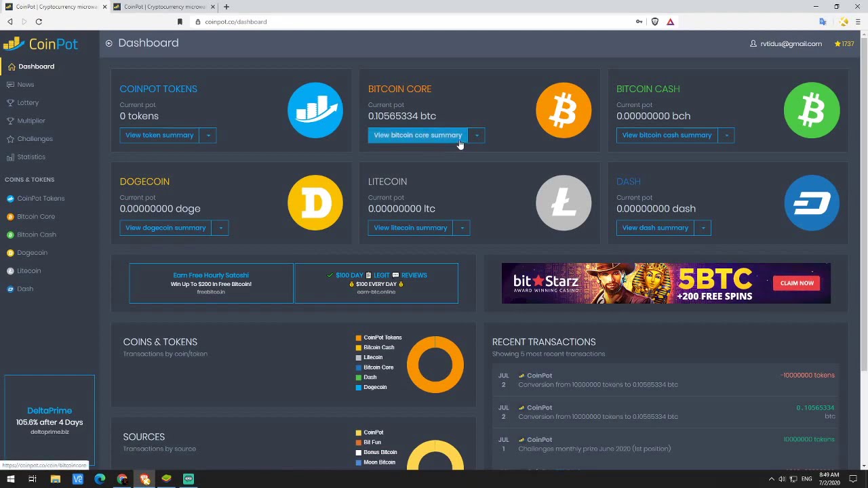
Task: Click the CoinPot Tokens blue chart logo
Action: tap(315, 110)
